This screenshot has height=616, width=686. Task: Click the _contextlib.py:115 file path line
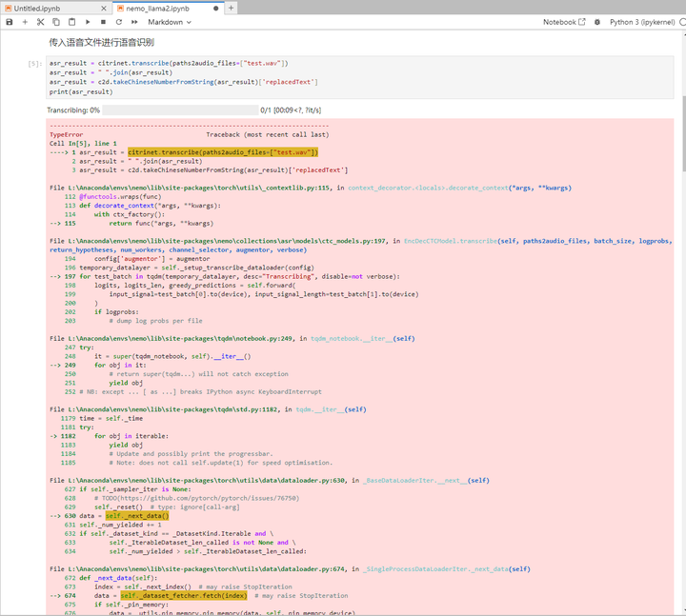point(311,188)
